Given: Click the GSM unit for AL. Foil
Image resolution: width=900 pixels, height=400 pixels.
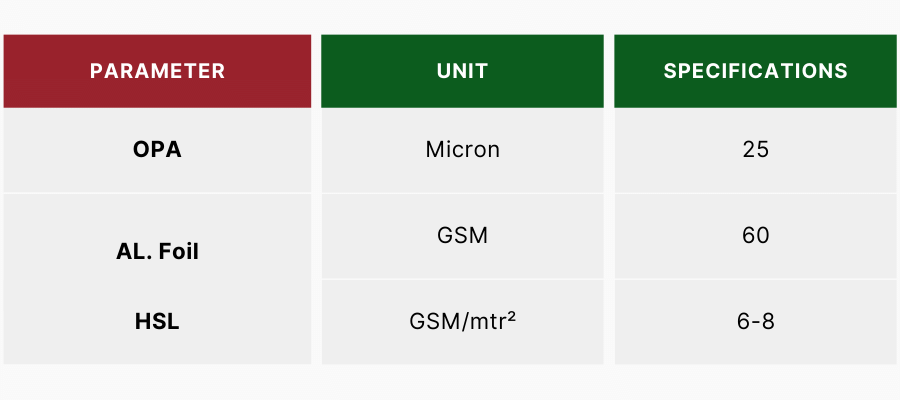Looking at the screenshot, I should (x=462, y=236).
